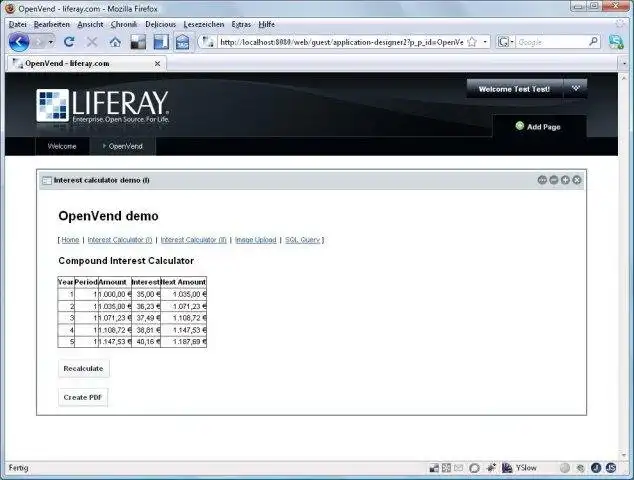Remove the Interest calculator portlet
Image resolution: width=634 pixels, height=480 pixels.
577,180
